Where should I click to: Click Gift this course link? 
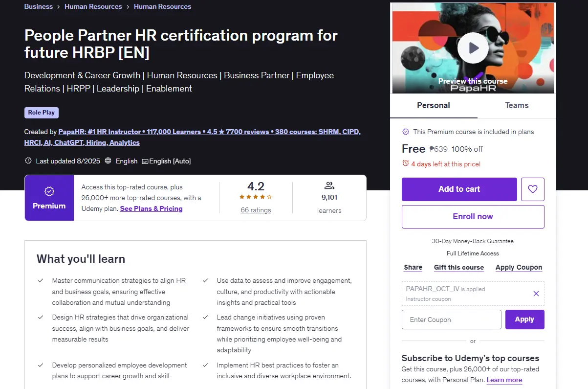click(459, 267)
